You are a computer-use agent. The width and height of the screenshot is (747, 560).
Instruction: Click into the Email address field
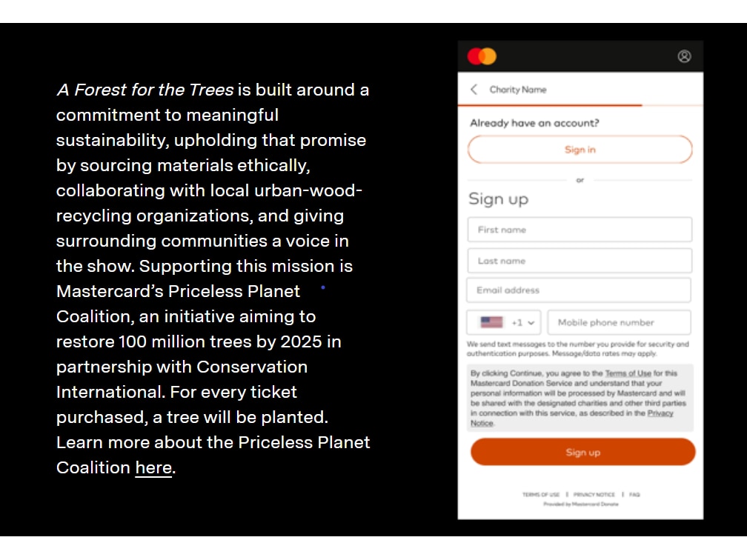pyautogui.click(x=579, y=290)
